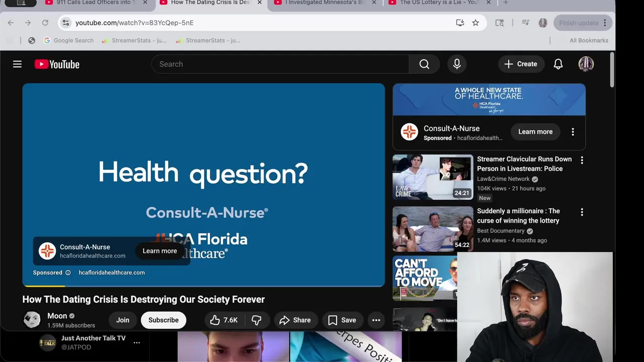Start voice search with microphone icon
The image size is (644, 362).
pos(457,64)
